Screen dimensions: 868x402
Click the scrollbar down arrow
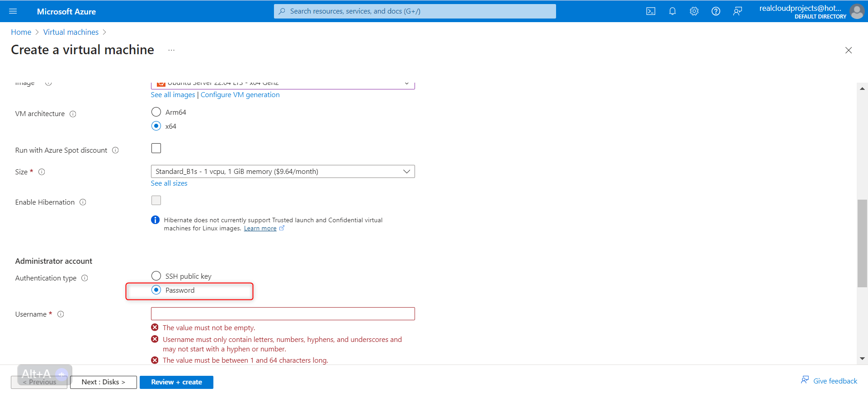pos(862,359)
